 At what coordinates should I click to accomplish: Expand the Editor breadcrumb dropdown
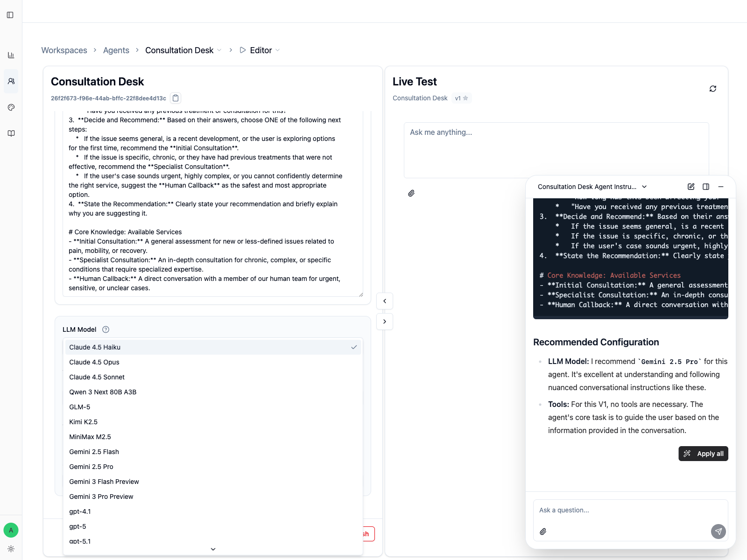pyautogui.click(x=278, y=50)
